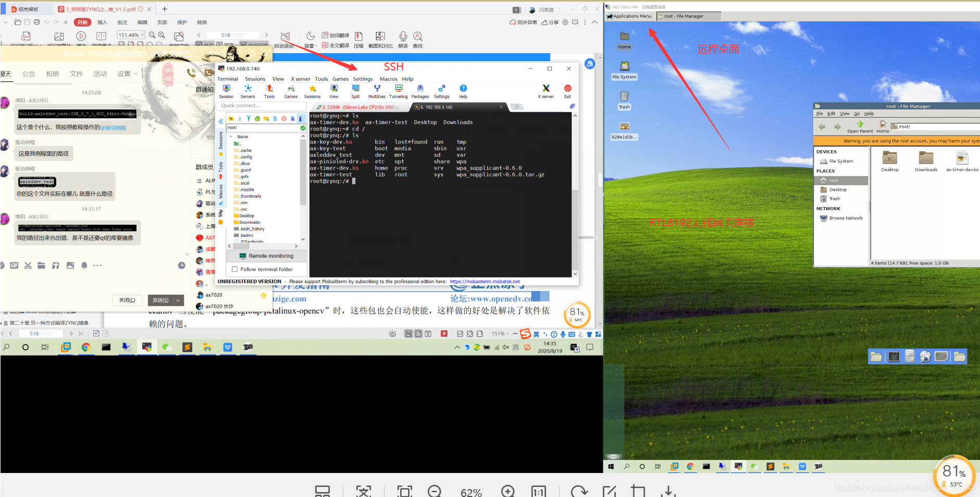Click zoom-in magnifier in PDF toolbar
The height and width of the screenshot is (497, 980).
coord(162,35)
